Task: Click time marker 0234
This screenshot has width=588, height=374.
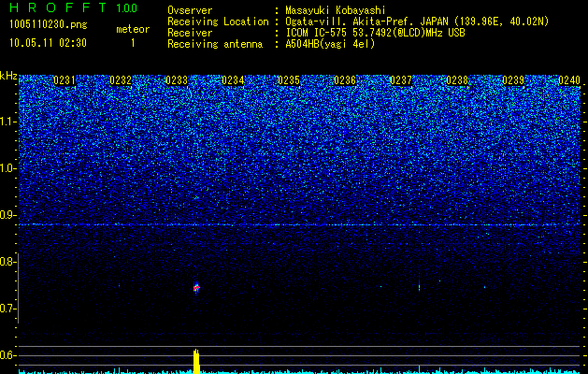Action: (x=233, y=80)
